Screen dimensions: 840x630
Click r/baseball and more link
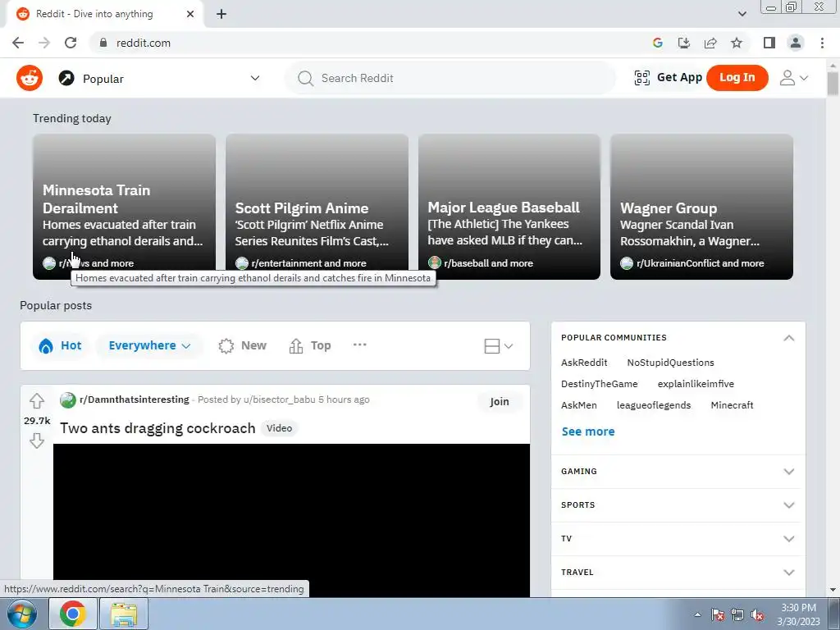(x=488, y=263)
